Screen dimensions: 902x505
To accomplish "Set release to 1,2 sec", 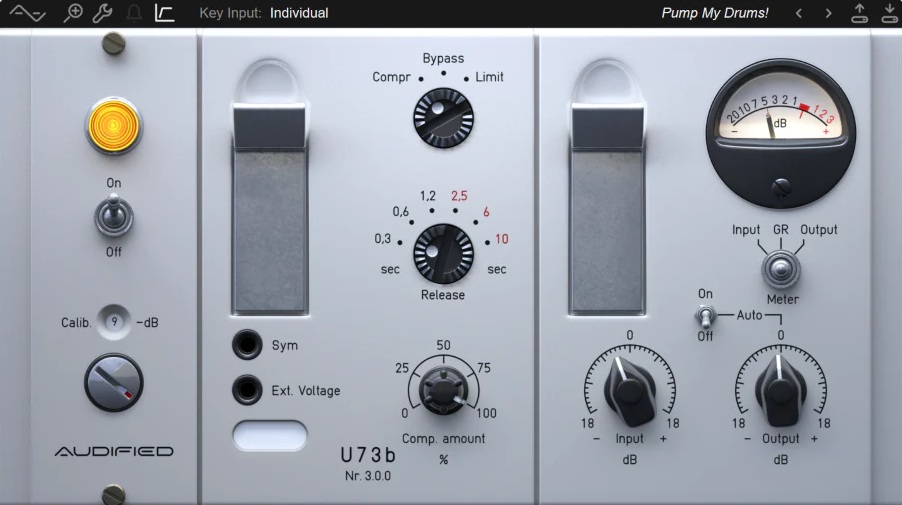I will 427,196.
